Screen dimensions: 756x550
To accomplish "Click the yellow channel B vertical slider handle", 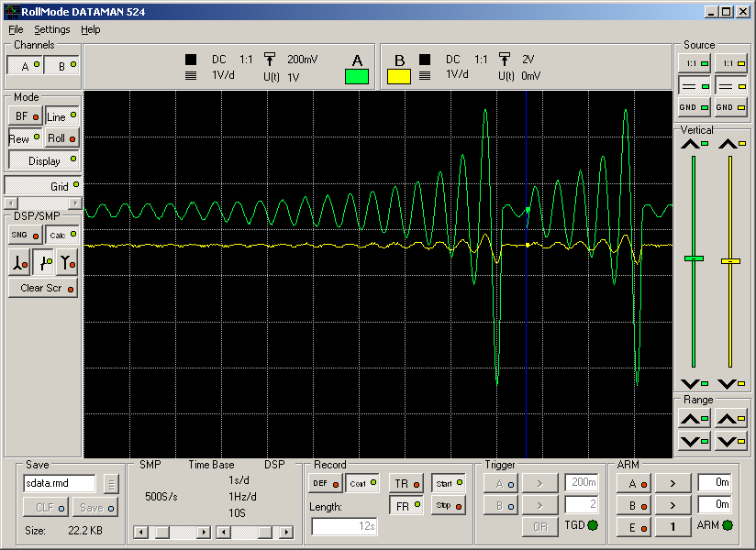I will [x=730, y=261].
